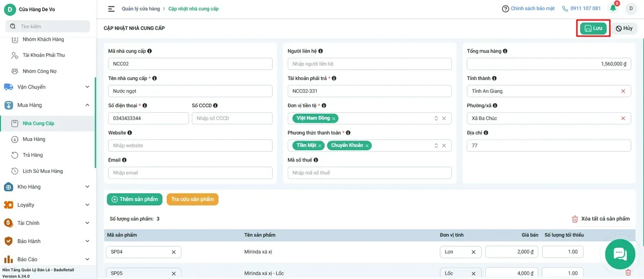644x279 pixels.
Task: Open Tài Khoản Phải Thu in sidebar
Action: [43, 55]
